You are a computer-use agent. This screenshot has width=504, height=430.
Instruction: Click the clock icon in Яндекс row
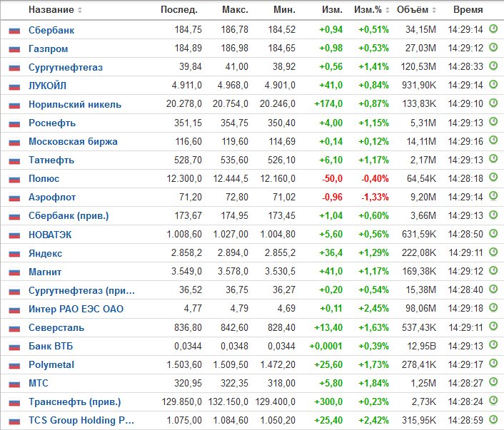pos(493,252)
